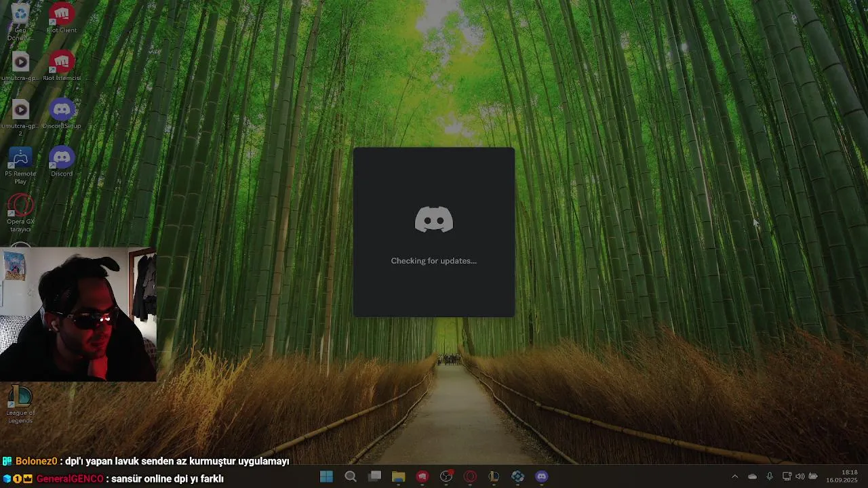Switch to Discord in the taskbar

(x=542, y=476)
